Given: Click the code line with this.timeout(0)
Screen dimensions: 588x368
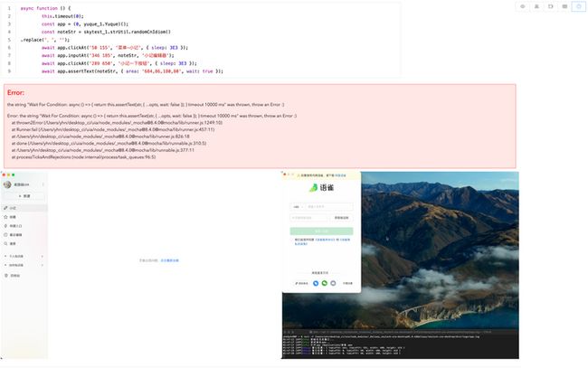Looking at the screenshot, I should coord(62,16).
